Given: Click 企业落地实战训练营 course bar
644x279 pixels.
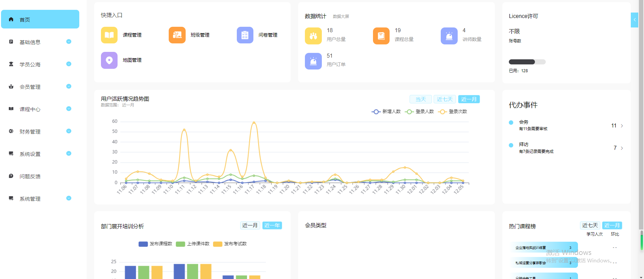Looking at the screenshot, I should click(x=544, y=247).
